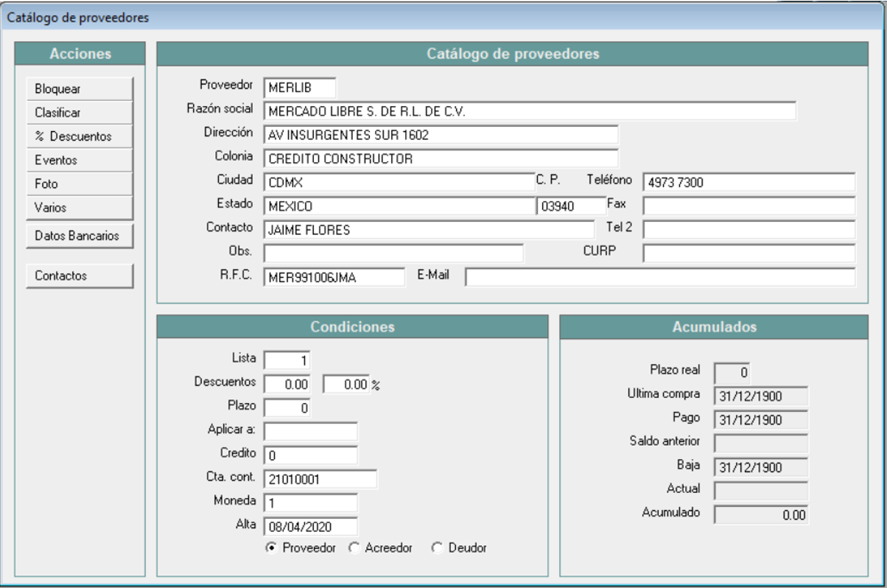Image resolution: width=887 pixels, height=588 pixels.
Task: Click the Contacto field JAIME FLORES
Action: pos(428,230)
